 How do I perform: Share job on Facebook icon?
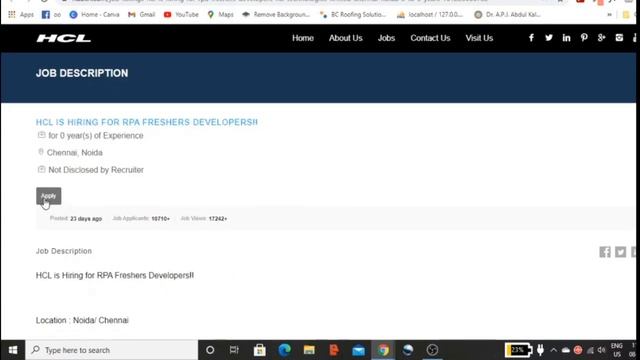[605, 252]
